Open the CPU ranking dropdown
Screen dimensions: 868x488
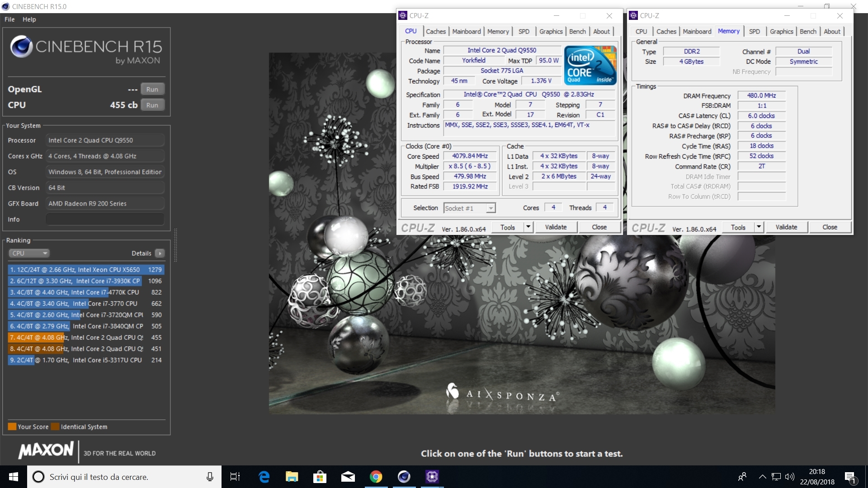(29, 253)
